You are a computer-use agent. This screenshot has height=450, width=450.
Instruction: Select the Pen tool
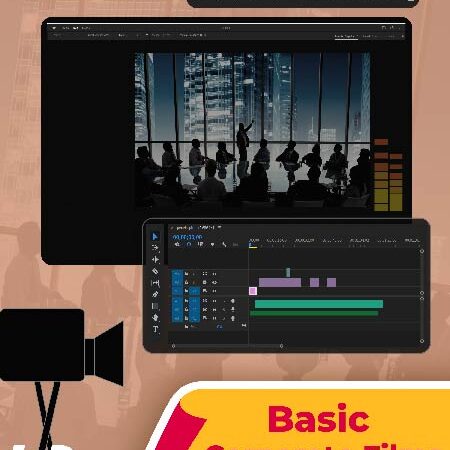click(x=155, y=294)
